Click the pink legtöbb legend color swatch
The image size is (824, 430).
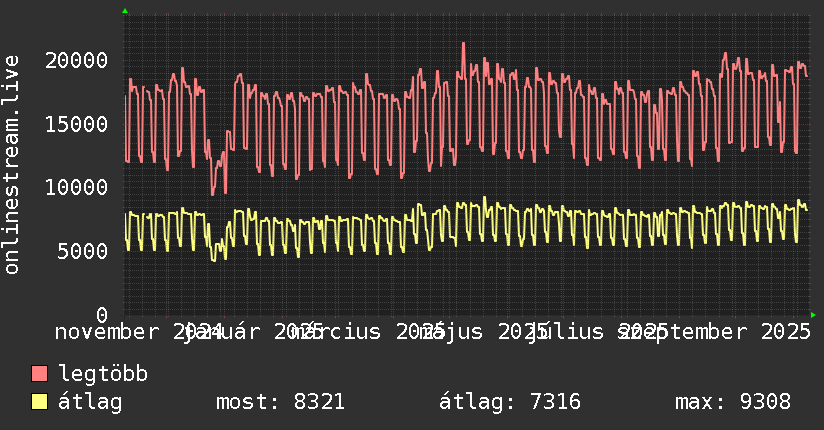(39, 373)
